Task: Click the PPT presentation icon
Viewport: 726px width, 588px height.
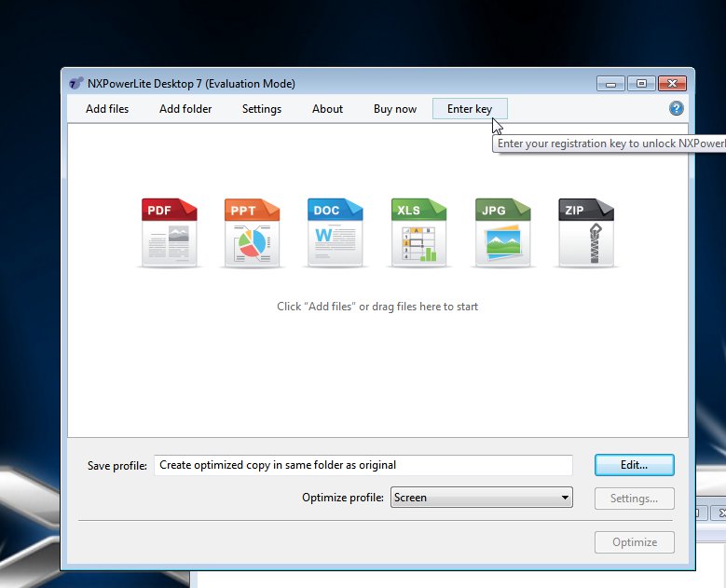Action: 253,233
